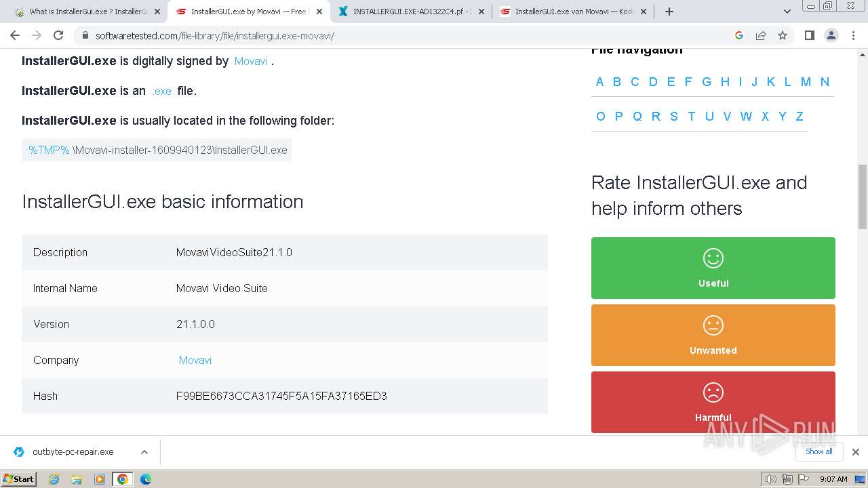Open the outbyte-pc-repair.exe downloaded file
Image resolution: width=868 pixels, height=488 pixels.
[x=73, y=452]
